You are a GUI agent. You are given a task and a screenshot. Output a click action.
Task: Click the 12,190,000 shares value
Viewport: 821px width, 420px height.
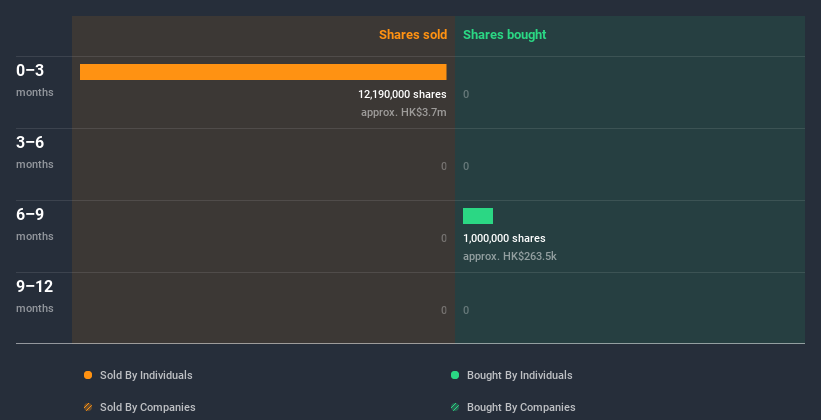[402, 94]
